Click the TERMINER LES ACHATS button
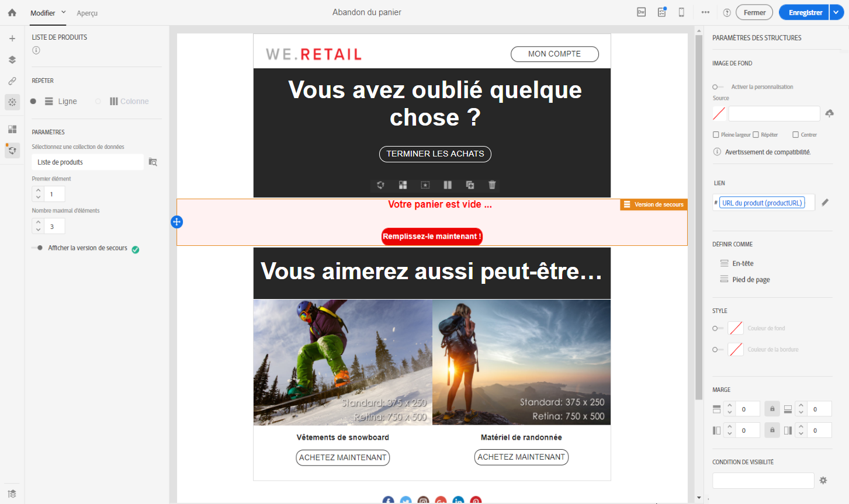 pyautogui.click(x=435, y=154)
